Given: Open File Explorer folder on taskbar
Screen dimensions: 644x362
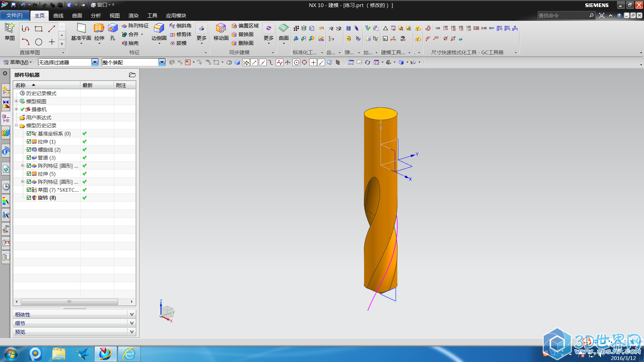Looking at the screenshot, I should click(x=59, y=354).
